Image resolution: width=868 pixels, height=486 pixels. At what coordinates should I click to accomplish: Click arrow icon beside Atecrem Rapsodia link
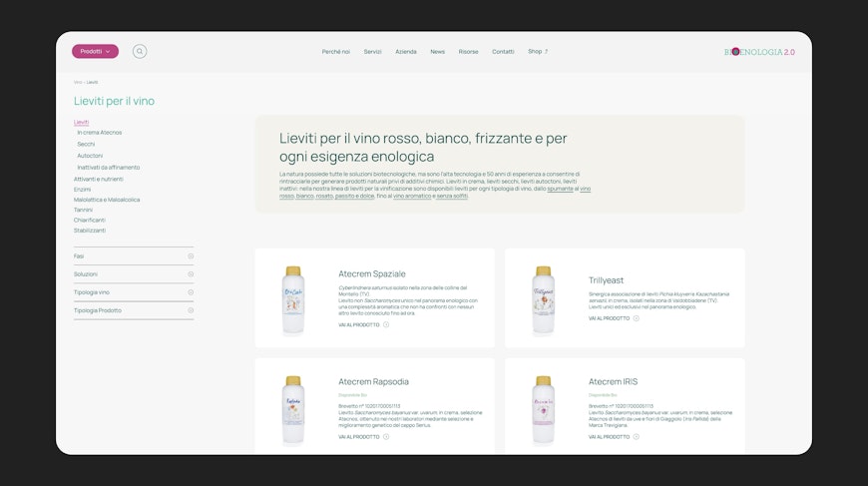386,437
